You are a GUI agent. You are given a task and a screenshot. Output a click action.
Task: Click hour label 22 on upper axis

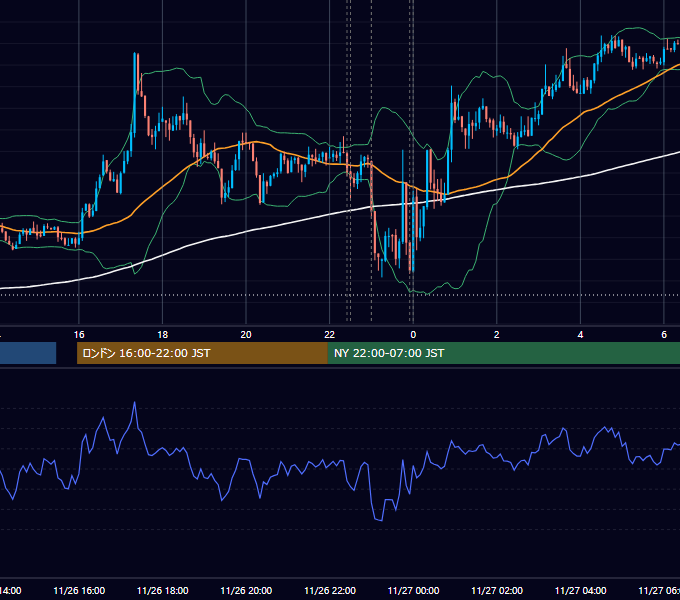330,335
